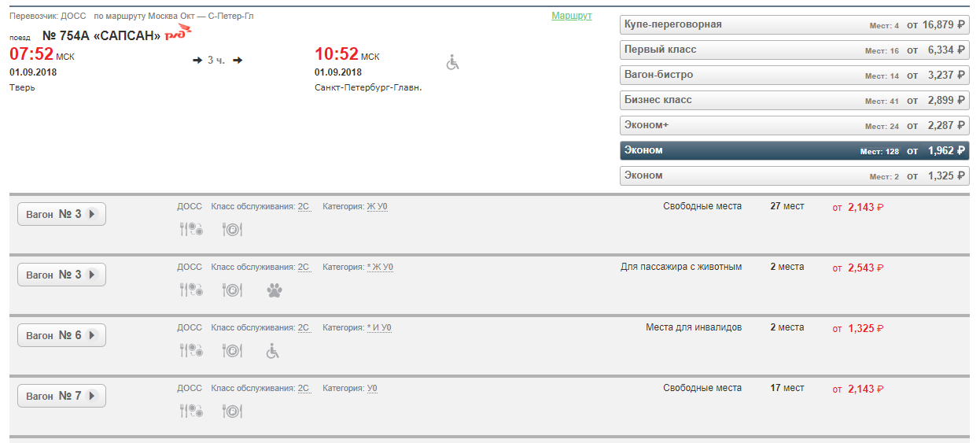Screen dimensions: 980x443
Task: Click the plate dining icon in Вагон № 7 row
Action: point(233,411)
